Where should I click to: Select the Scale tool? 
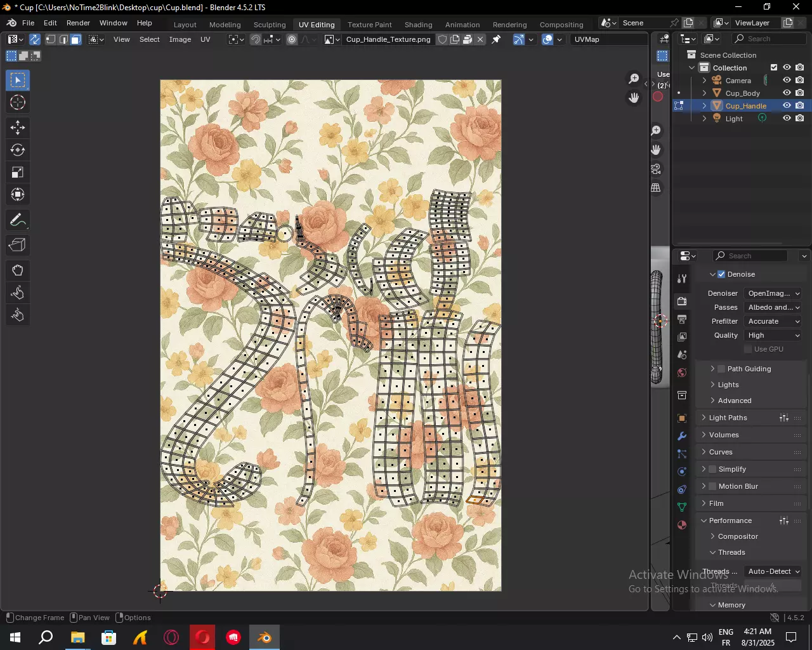pyautogui.click(x=18, y=173)
